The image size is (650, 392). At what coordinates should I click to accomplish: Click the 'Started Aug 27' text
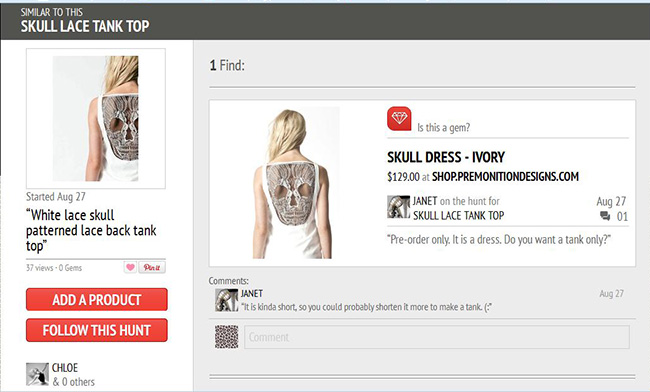tap(56, 196)
